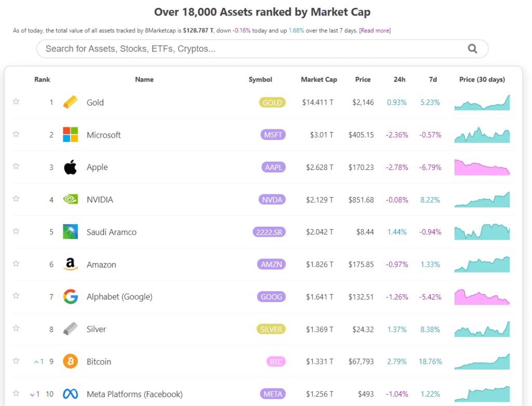The image size is (532, 406).
Task: Toggle the favorite star for Silver
Action: click(16, 328)
